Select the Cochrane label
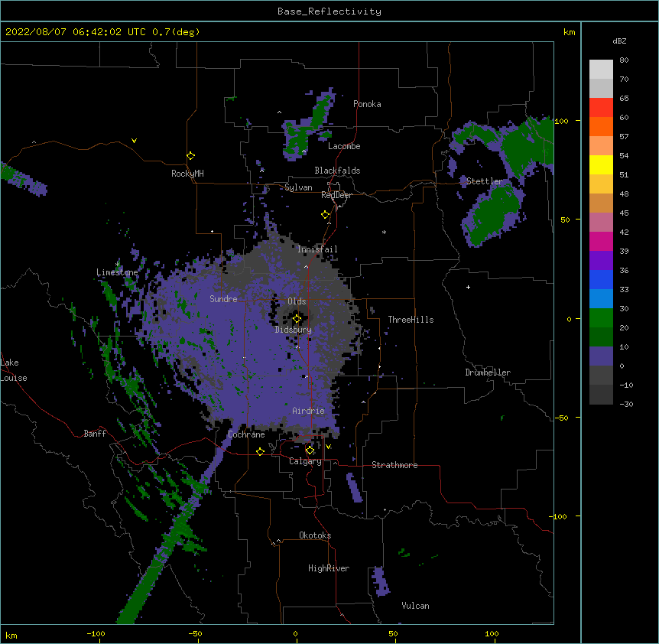This screenshot has height=644, width=659. (246, 434)
